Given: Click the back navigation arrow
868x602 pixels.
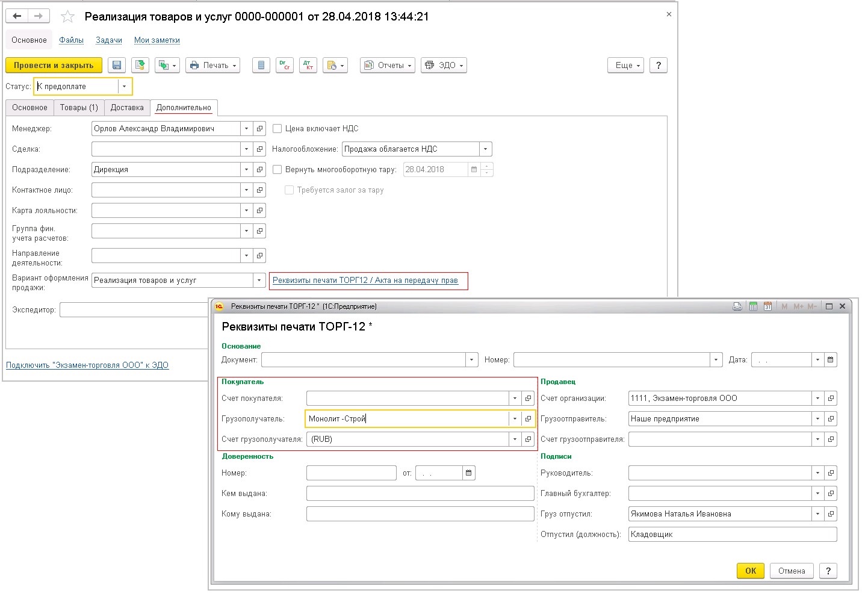Looking at the screenshot, I should 17,16.
